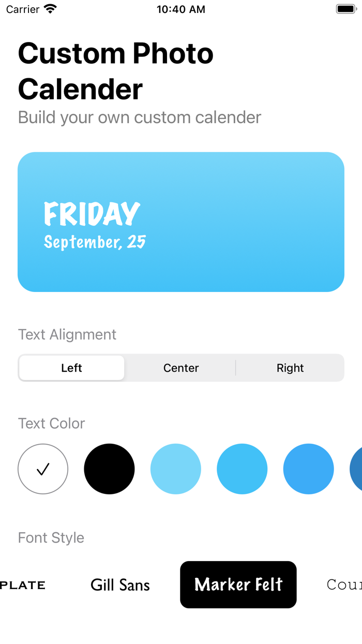The width and height of the screenshot is (362, 644).
Task: Tap the white swatch with the checkmark
Action: tap(43, 469)
